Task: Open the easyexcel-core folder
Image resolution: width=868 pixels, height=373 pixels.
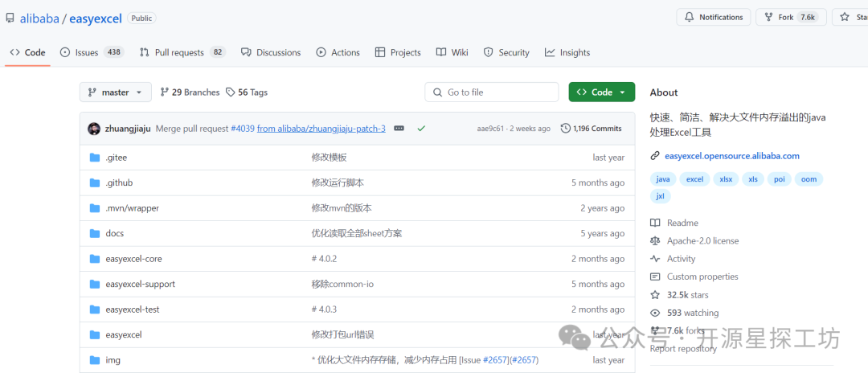Action: (x=133, y=259)
